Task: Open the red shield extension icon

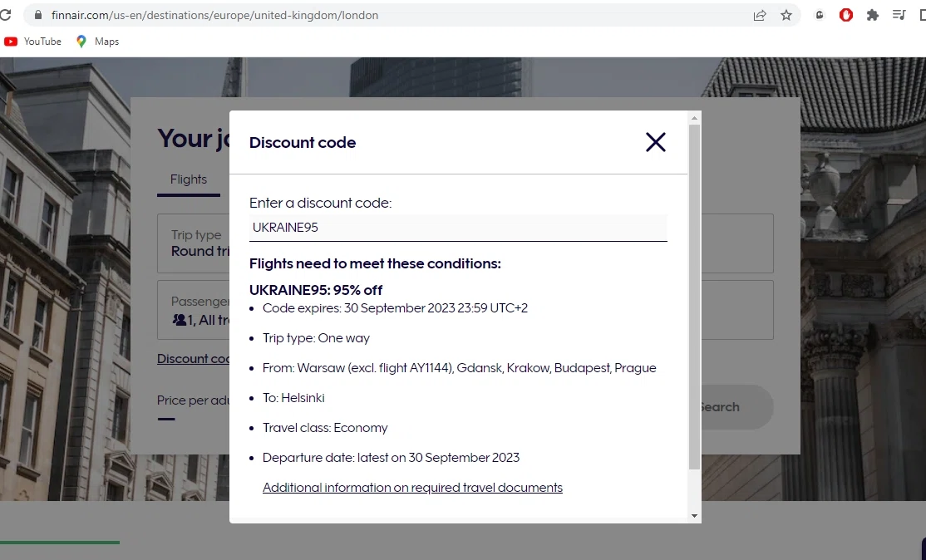Action: click(845, 15)
